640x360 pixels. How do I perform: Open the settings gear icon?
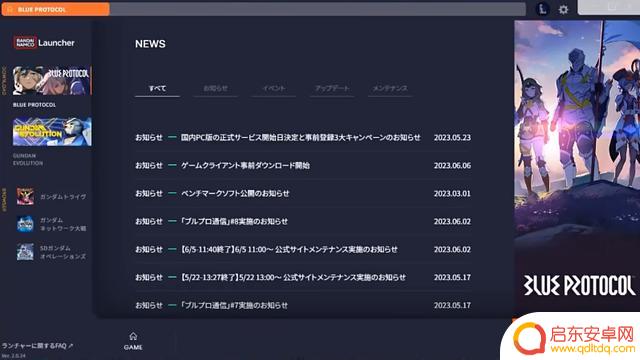[x=563, y=9]
